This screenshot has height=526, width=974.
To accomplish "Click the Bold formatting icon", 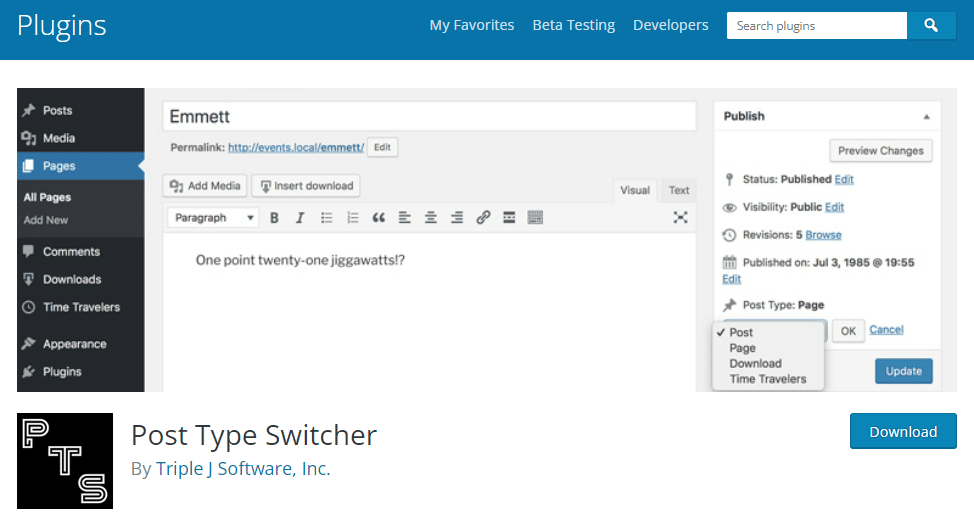I will tap(274, 218).
